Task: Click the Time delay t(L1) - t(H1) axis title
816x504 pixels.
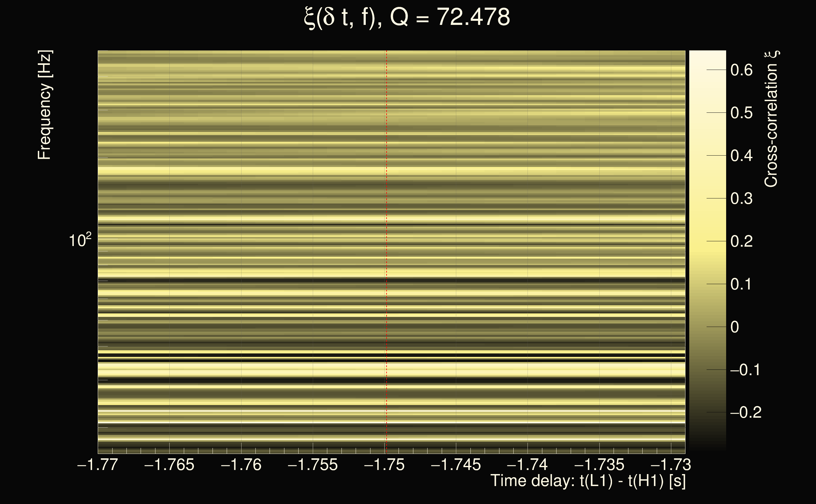Action: click(x=588, y=481)
